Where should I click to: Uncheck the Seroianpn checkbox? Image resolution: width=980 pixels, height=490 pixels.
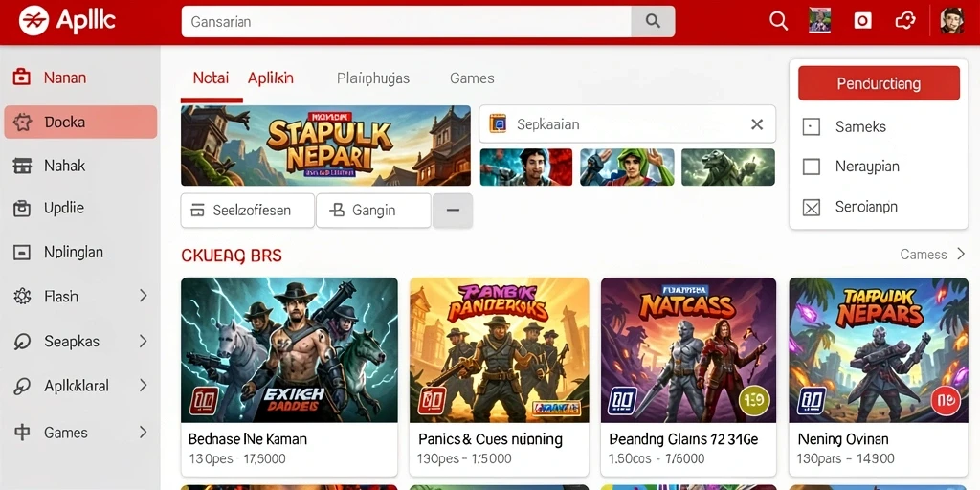click(812, 207)
